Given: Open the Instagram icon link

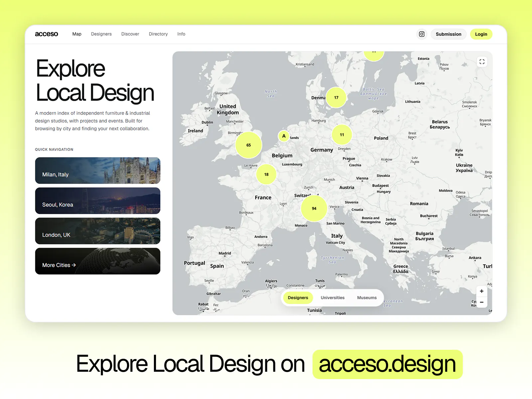Looking at the screenshot, I should [422, 34].
